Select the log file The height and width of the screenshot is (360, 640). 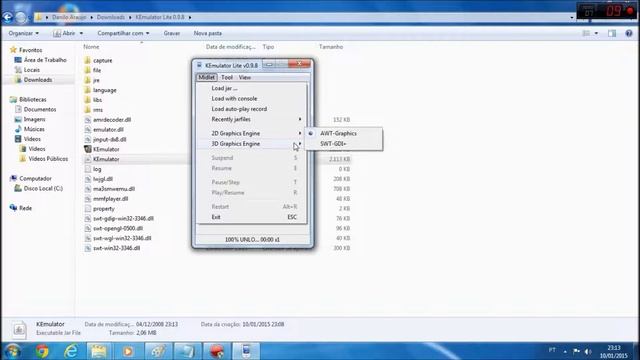(97, 169)
